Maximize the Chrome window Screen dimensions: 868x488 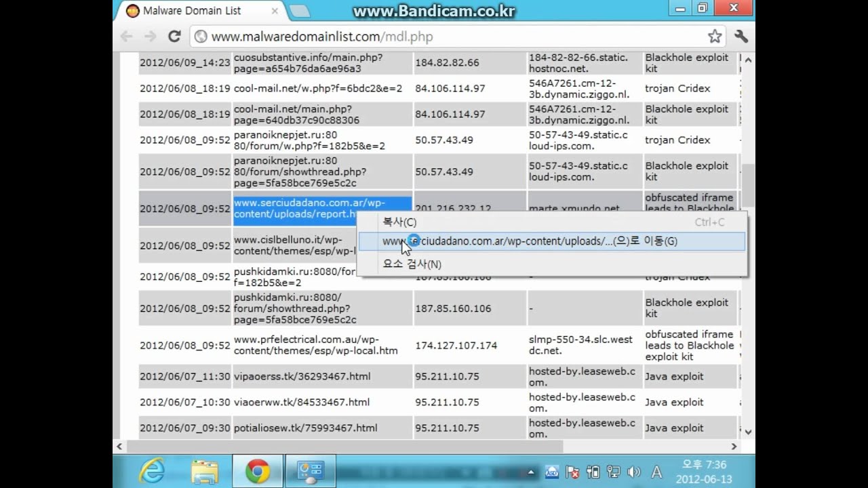(x=702, y=8)
